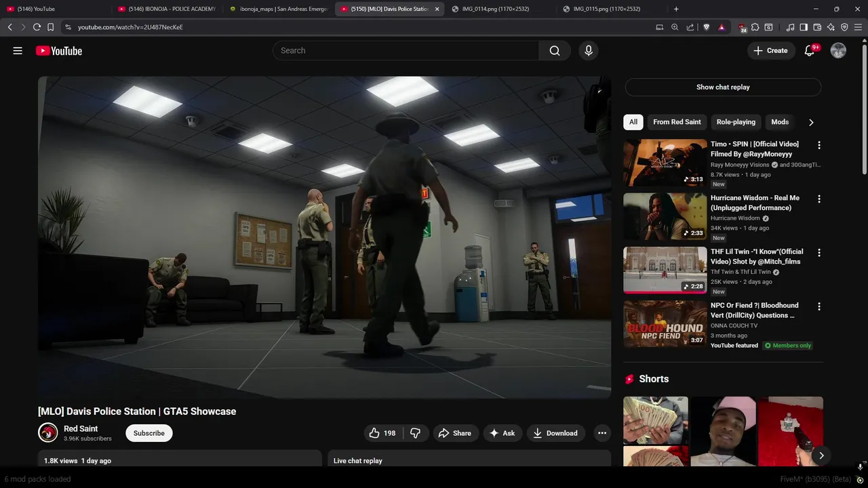Click the video player area

tap(324, 237)
